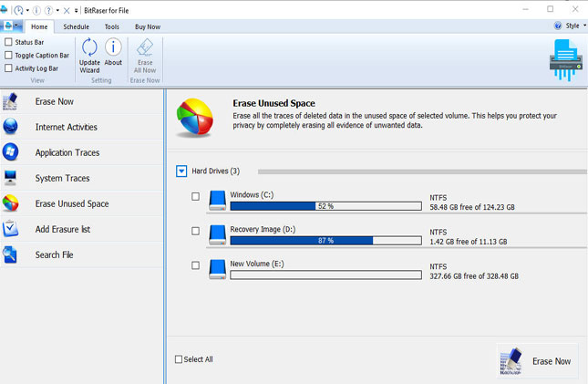This screenshot has height=384, width=588.
Task: Click the Windows (C:) 52% usage bar
Action: (x=325, y=206)
